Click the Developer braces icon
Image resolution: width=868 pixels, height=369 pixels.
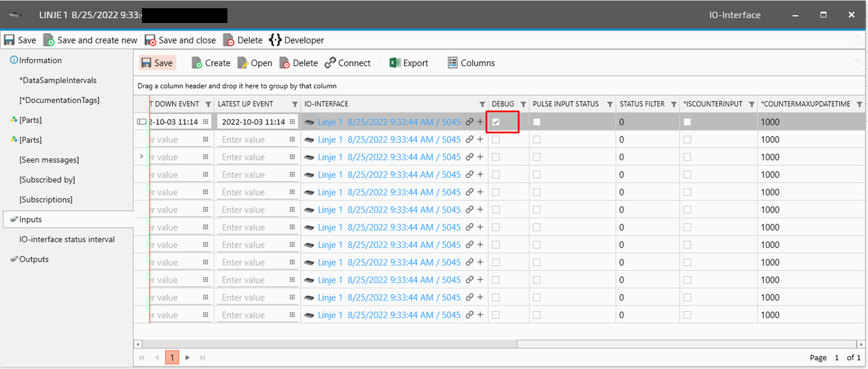pos(275,40)
